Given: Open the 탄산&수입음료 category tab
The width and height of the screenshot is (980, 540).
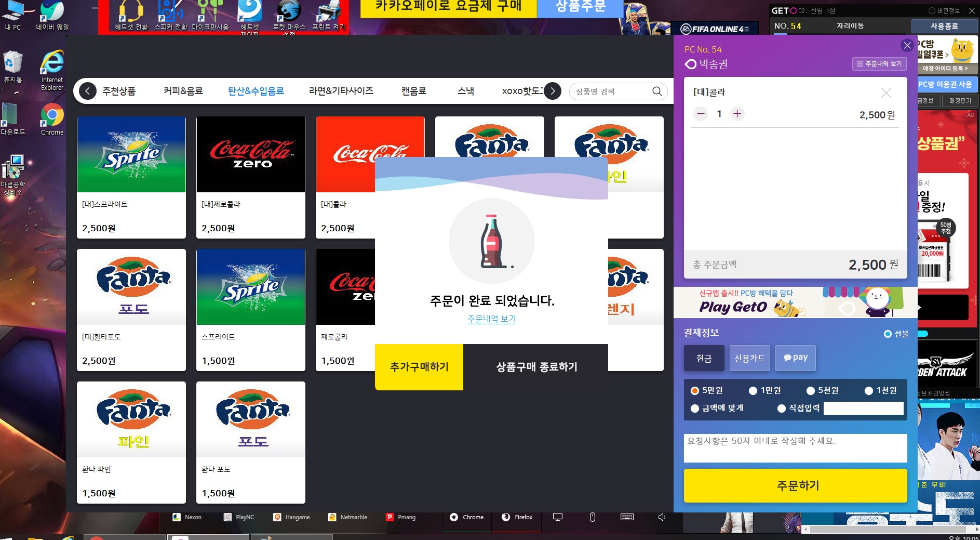Looking at the screenshot, I should pyautogui.click(x=256, y=91).
